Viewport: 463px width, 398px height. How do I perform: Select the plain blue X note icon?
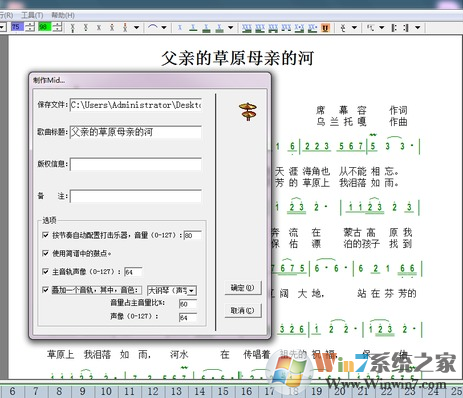pos(180,28)
